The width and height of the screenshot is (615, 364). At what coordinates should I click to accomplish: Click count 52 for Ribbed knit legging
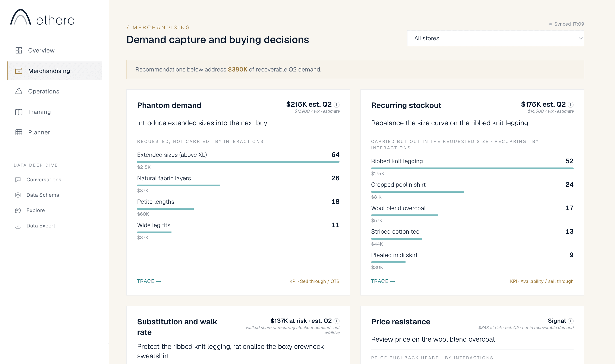569,161
